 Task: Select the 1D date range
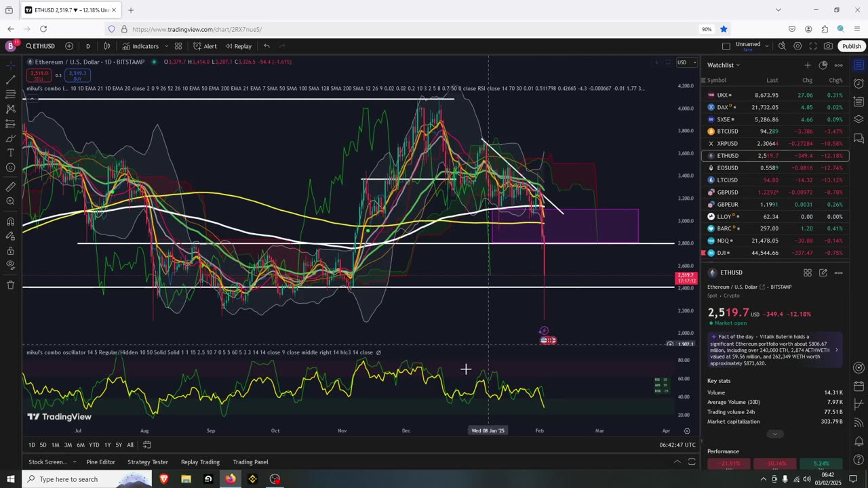coord(32,445)
